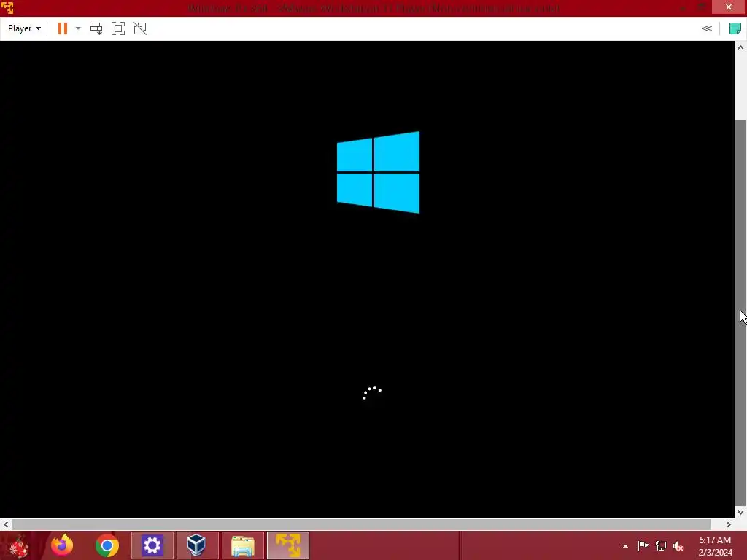Click the vertical scrollbar down arrow
Viewport: 747px width, 560px height.
(x=741, y=513)
